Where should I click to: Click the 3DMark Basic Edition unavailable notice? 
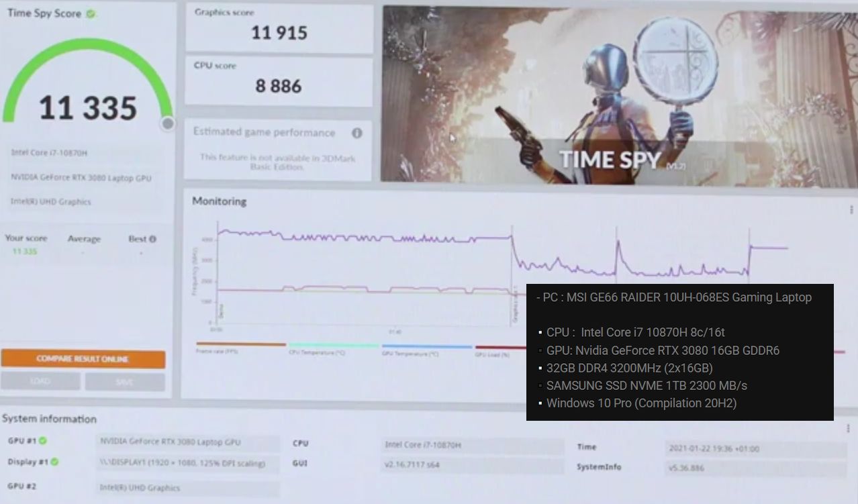[278, 162]
